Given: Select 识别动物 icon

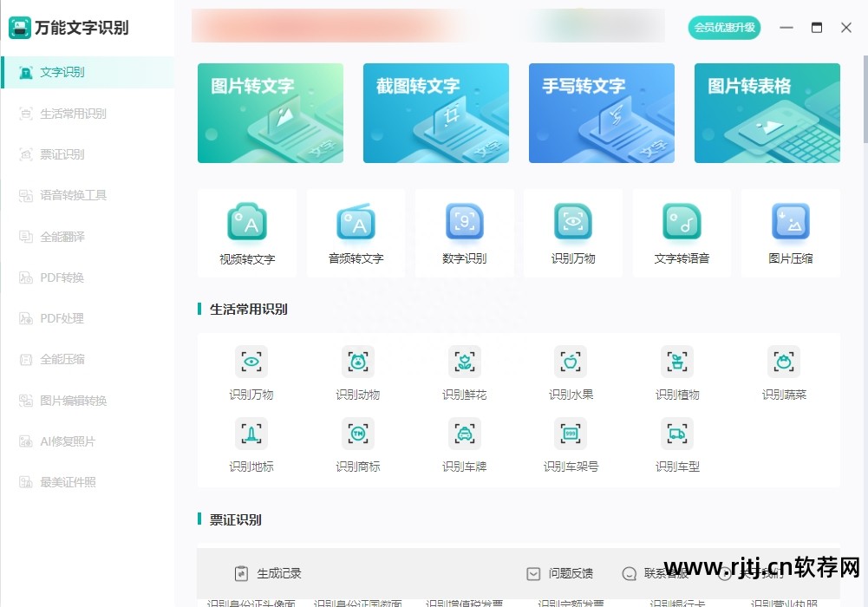Looking at the screenshot, I should [358, 362].
